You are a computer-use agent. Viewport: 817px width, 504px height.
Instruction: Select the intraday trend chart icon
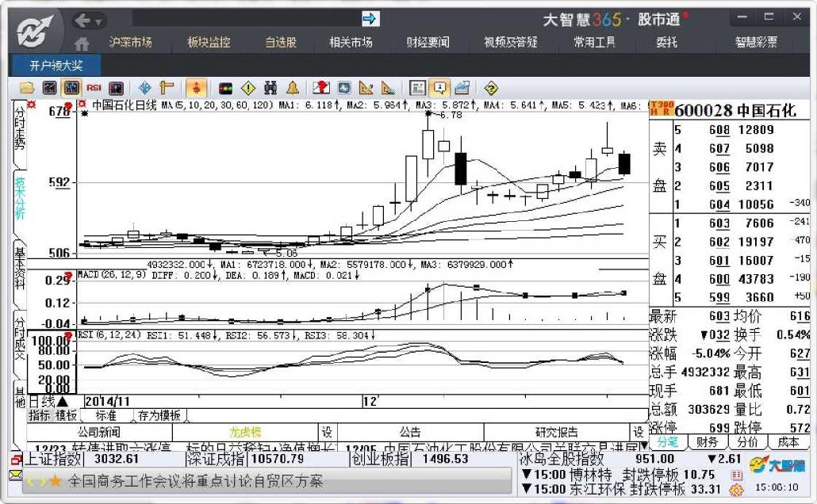click(x=49, y=88)
